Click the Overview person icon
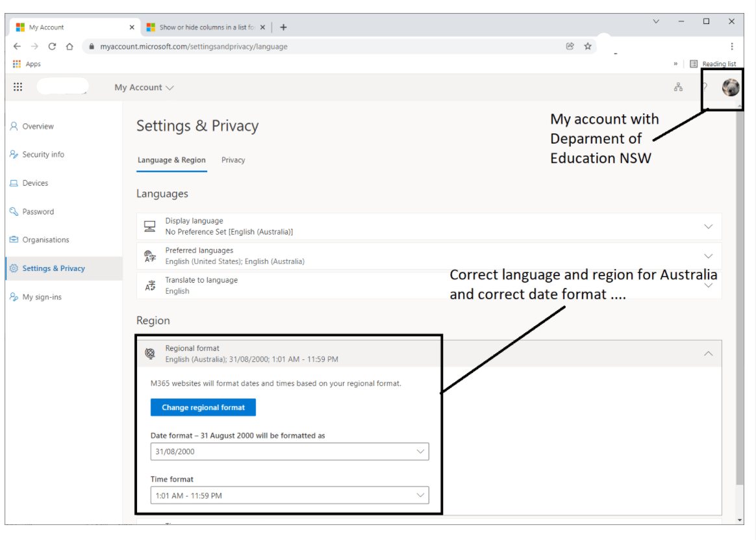756x540 pixels. tap(14, 127)
